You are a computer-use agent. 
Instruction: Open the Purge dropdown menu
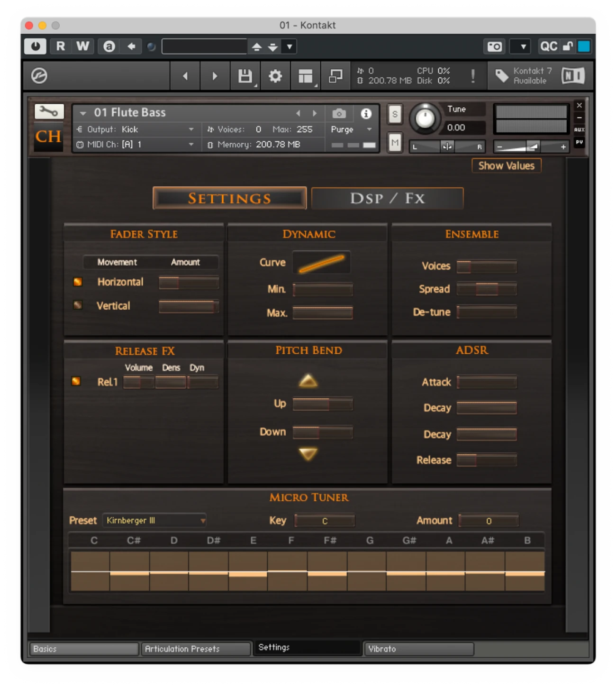(x=352, y=129)
